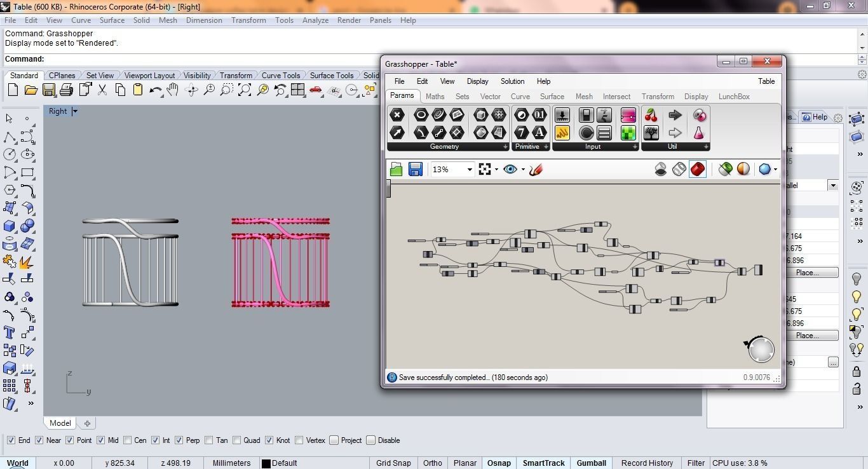Click the Default layer black color swatch
The width and height of the screenshot is (868, 469).
[266, 463]
